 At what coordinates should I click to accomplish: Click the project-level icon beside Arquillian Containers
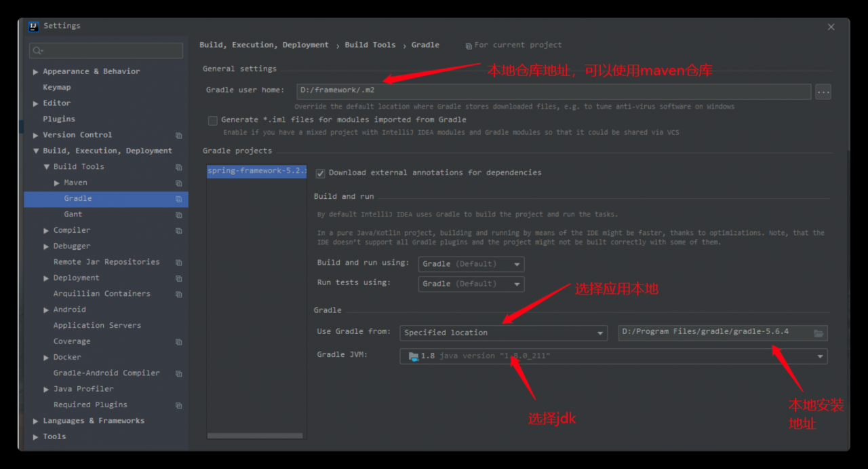tap(179, 294)
